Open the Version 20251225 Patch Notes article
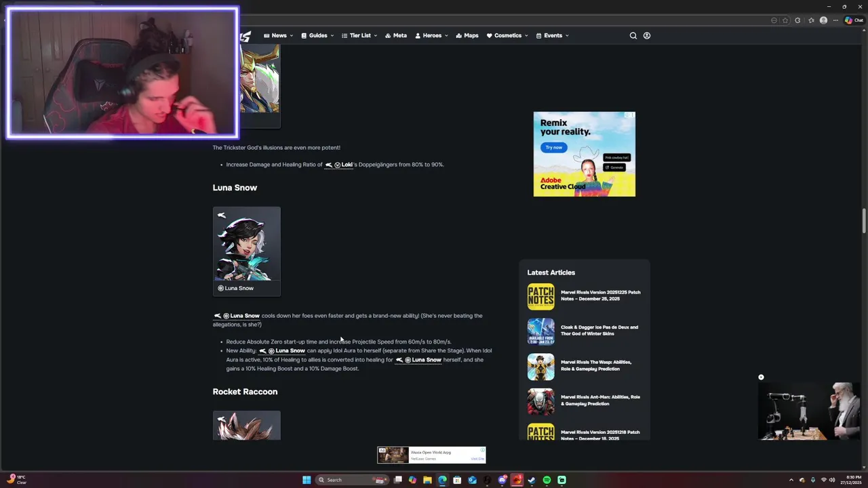Image resolution: width=868 pixels, height=488 pixels. (x=601, y=296)
